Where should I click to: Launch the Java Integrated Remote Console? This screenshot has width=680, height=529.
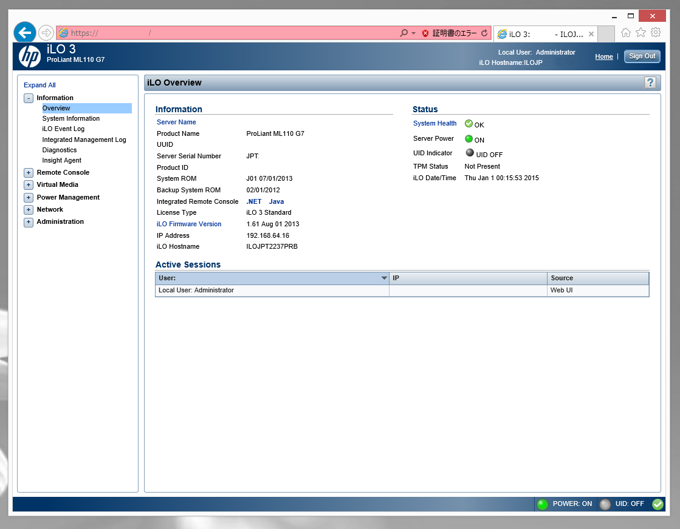(276, 202)
